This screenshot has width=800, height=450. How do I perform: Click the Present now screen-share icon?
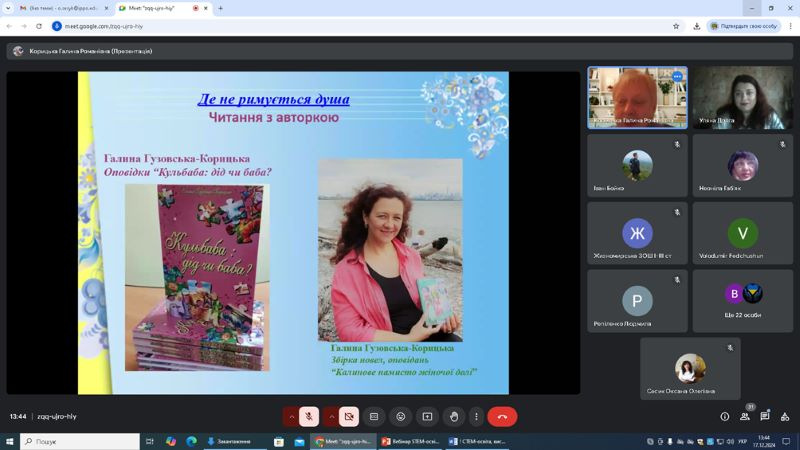coord(427,417)
